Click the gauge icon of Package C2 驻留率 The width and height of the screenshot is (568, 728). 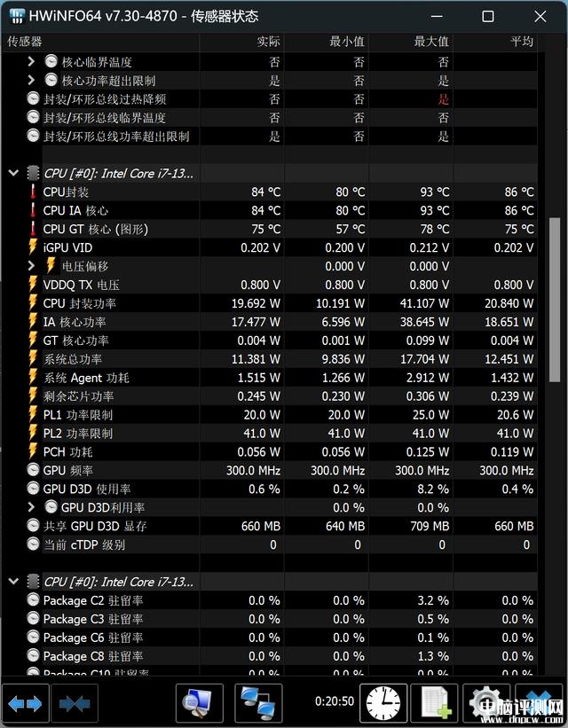[33, 599]
